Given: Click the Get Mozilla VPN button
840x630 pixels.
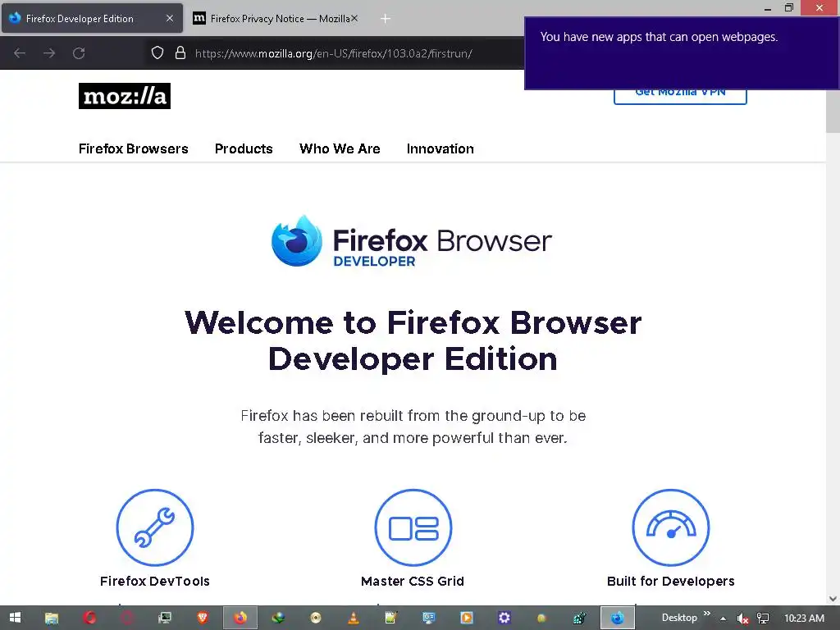Looking at the screenshot, I should (x=680, y=97).
